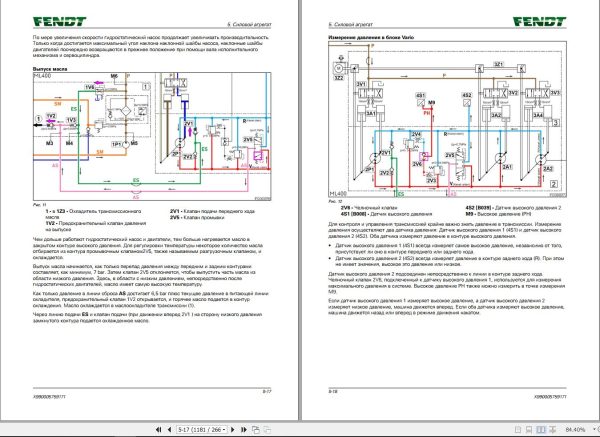Open the zoom level dropdown arrow

click(x=594, y=430)
